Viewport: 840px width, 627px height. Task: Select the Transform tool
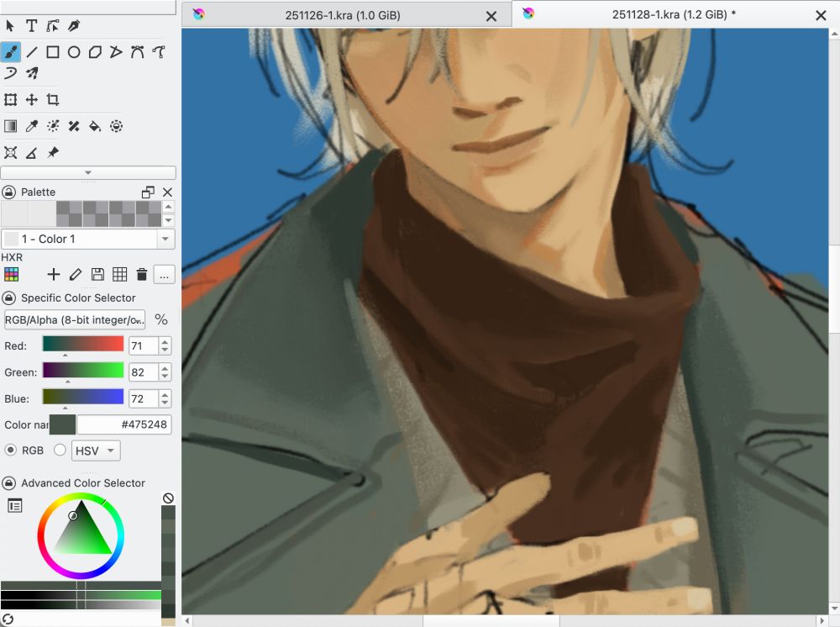(10, 99)
